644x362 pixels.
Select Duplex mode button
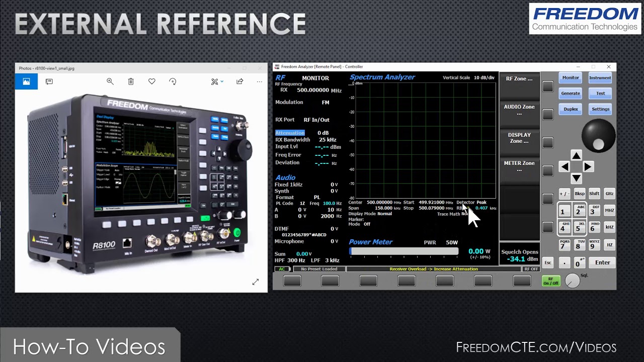coord(571,109)
